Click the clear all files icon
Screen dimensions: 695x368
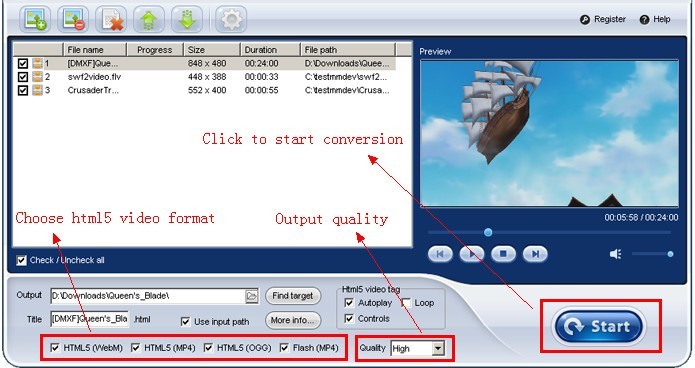[x=111, y=20]
